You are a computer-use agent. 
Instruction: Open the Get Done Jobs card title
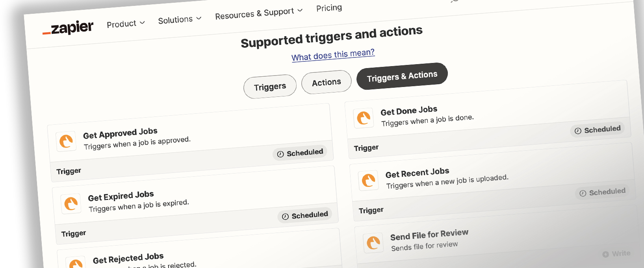[x=409, y=111]
